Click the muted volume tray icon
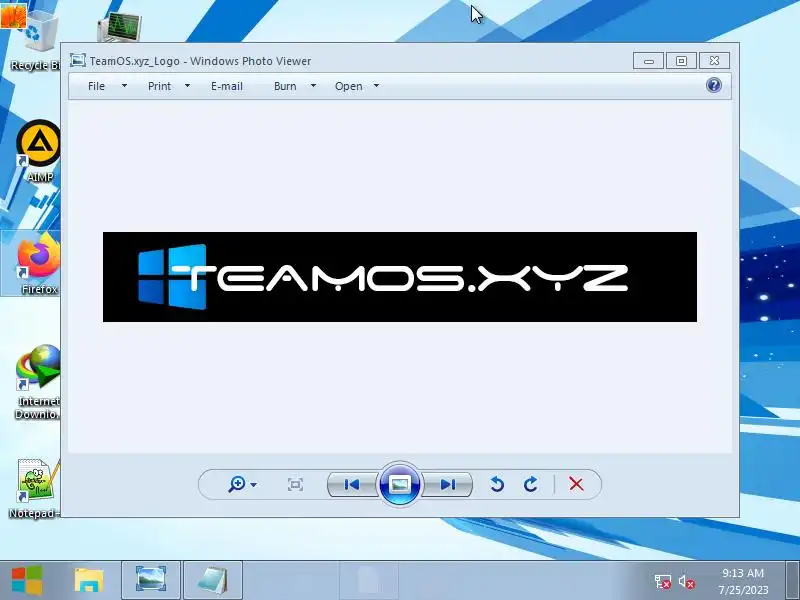 [687, 581]
